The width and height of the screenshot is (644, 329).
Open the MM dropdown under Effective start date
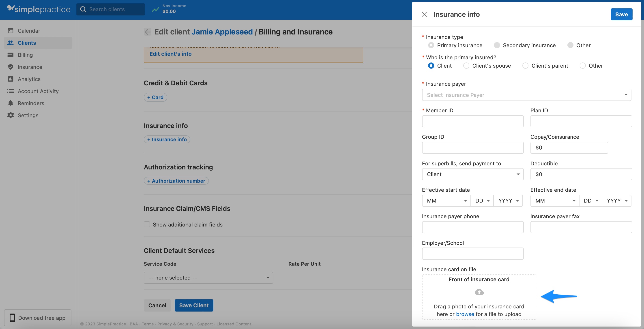446,201
